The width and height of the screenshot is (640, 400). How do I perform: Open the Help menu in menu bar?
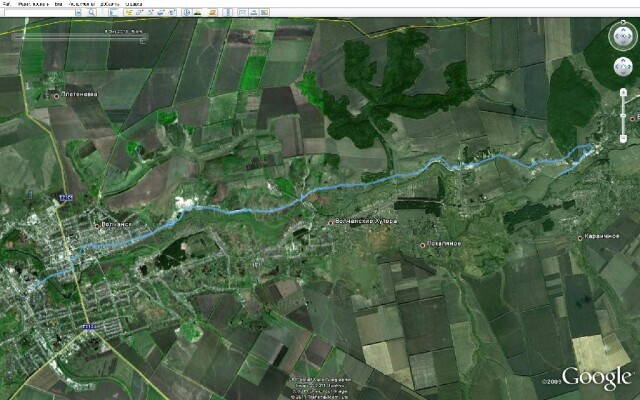point(134,4)
